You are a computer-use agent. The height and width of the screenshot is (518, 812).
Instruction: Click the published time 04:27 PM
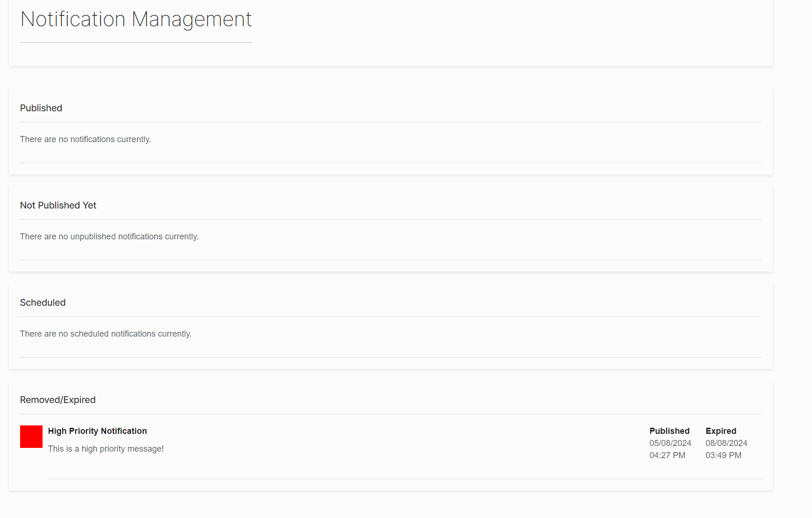point(668,455)
